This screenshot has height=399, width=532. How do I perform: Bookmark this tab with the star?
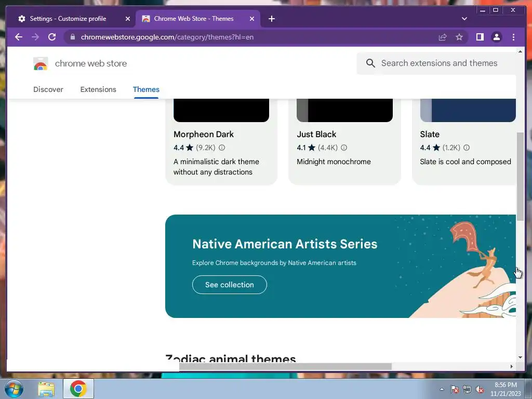point(459,37)
